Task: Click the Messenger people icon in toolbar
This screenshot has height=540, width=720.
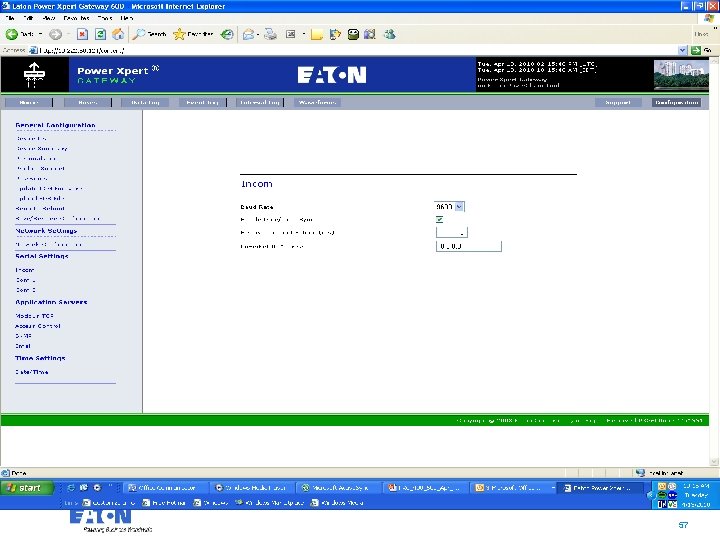Action: 390,34
